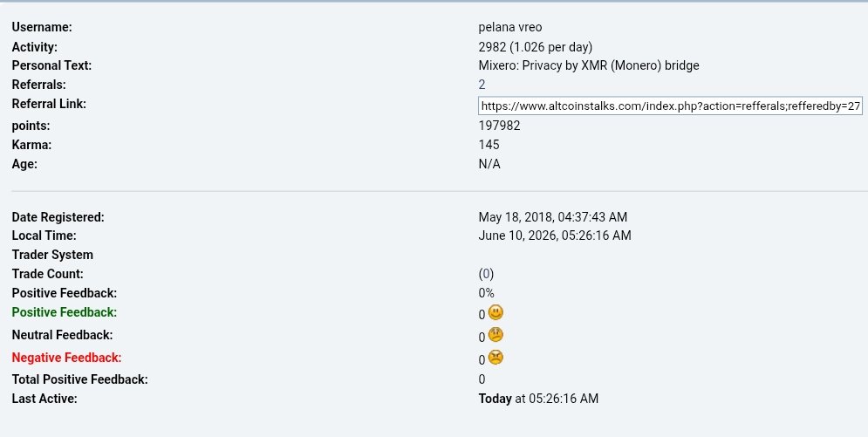Open the Referrals count link 2
Viewport: 868px width, 437px height.
click(482, 85)
